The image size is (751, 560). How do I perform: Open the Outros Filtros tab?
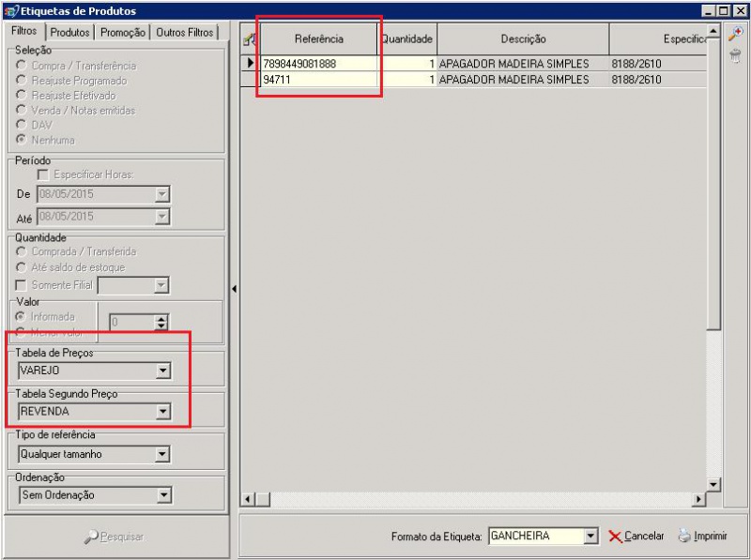(x=184, y=32)
